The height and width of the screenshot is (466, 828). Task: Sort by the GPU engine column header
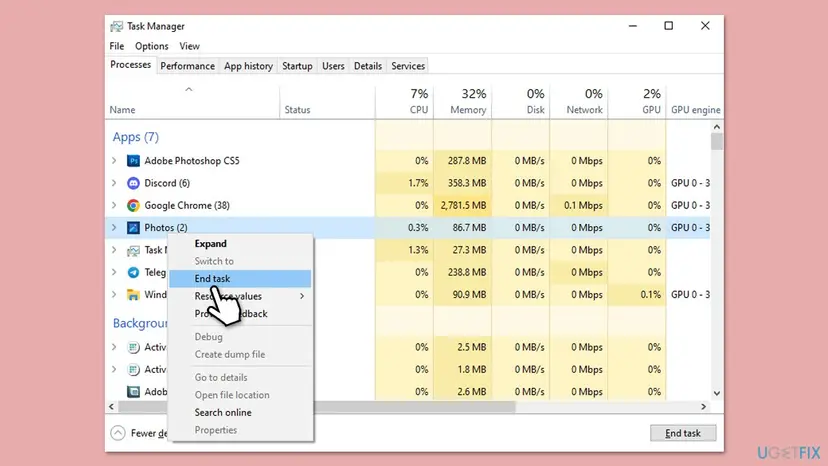695,101
